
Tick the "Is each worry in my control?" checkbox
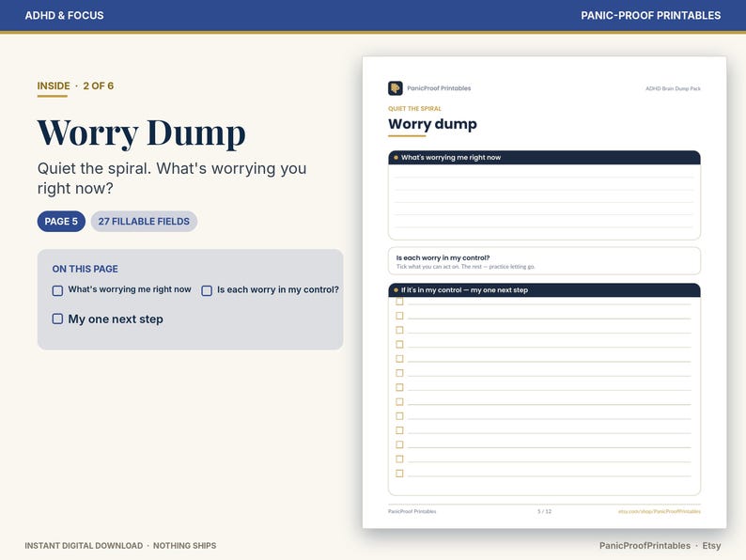[x=207, y=290]
